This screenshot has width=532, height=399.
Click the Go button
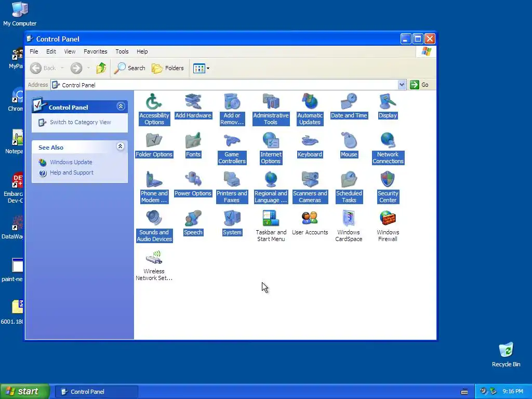coord(419,85)
